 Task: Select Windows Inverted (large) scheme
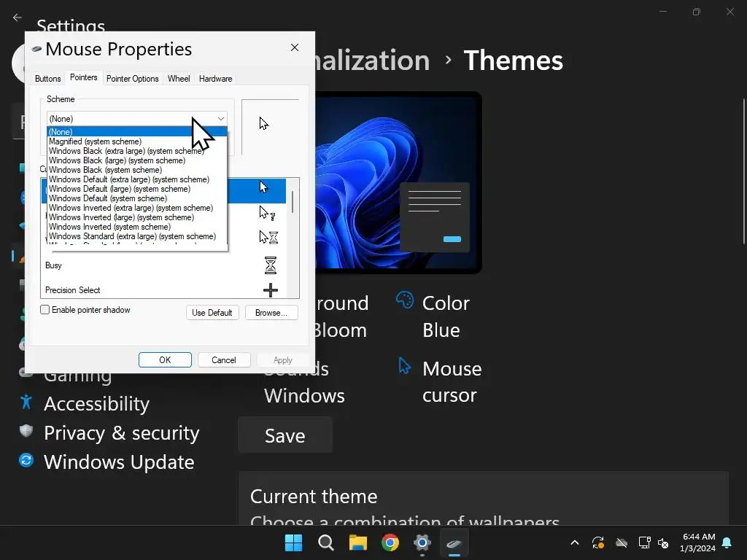pyautogui.click(x=136, y=217)
